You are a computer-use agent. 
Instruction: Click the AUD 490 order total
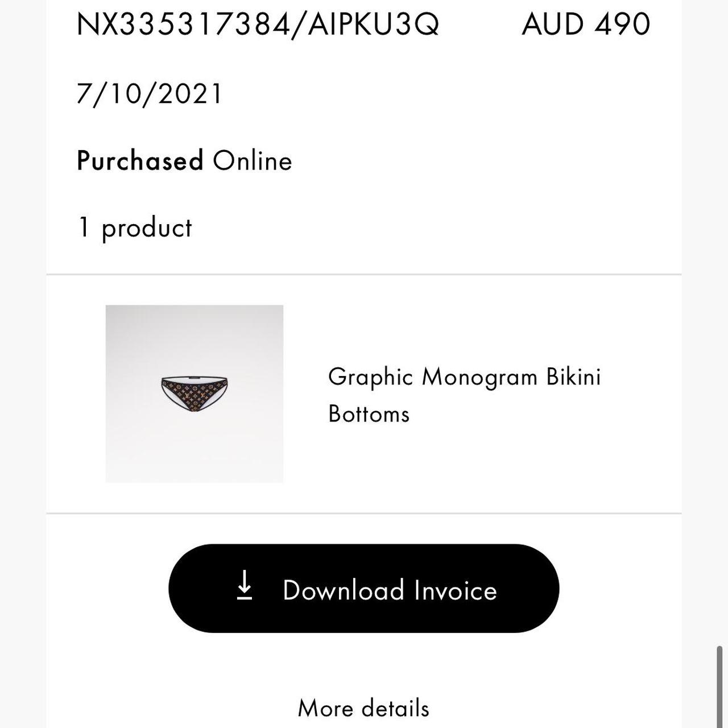(585, 24)
